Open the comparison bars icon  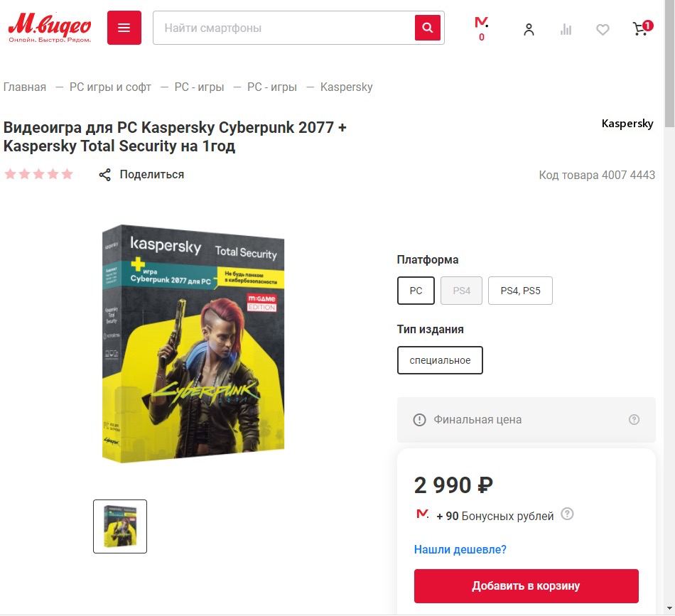566,29
